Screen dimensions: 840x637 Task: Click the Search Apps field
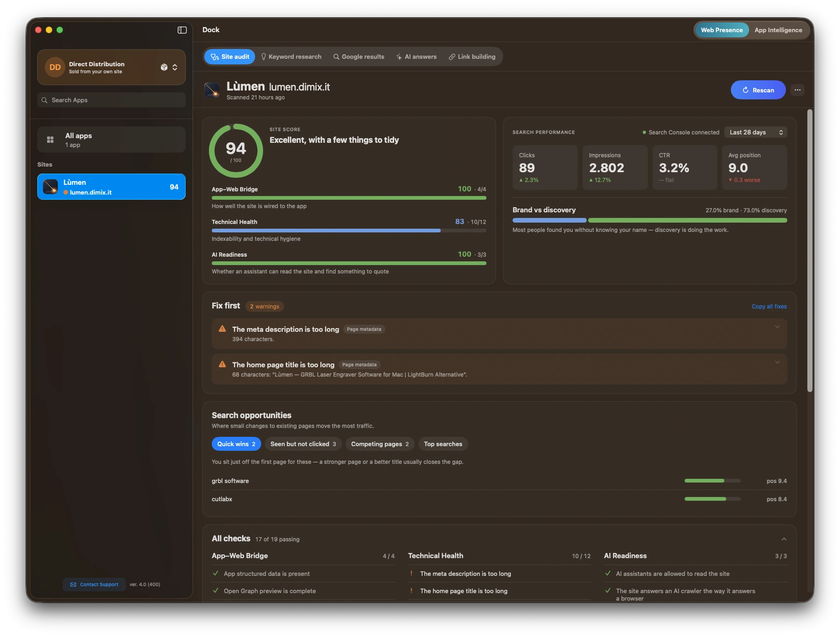click(x=111, y=100)
